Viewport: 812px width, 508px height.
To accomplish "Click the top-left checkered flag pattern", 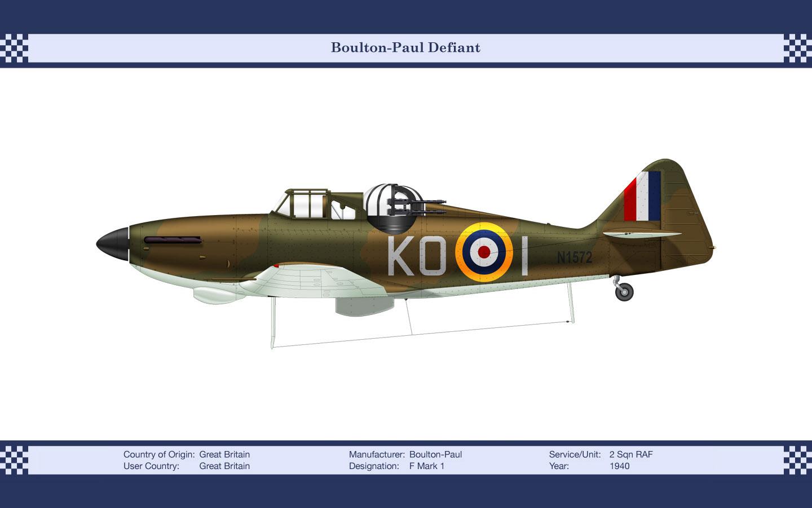I will point(14,48).
